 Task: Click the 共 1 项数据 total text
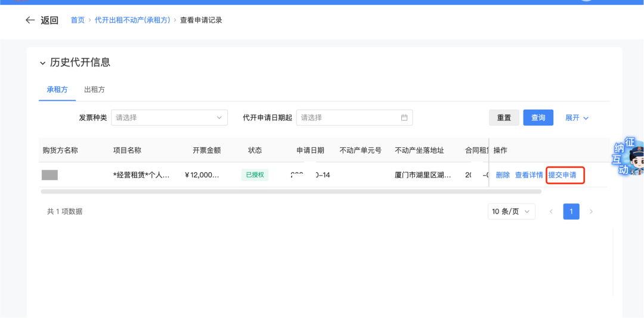[64, 212]
